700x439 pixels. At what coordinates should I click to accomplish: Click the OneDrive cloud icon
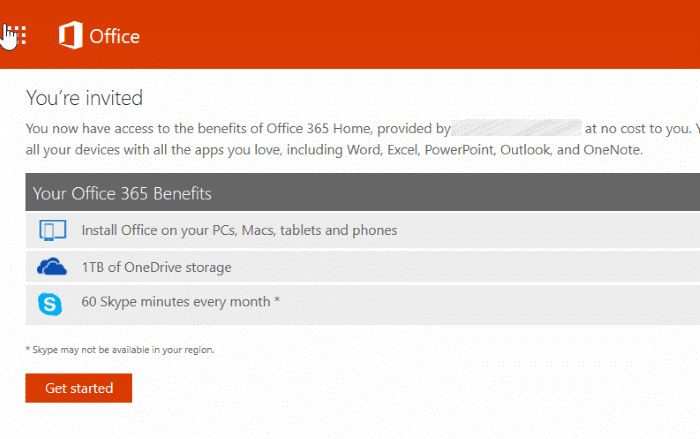point(52,267)
